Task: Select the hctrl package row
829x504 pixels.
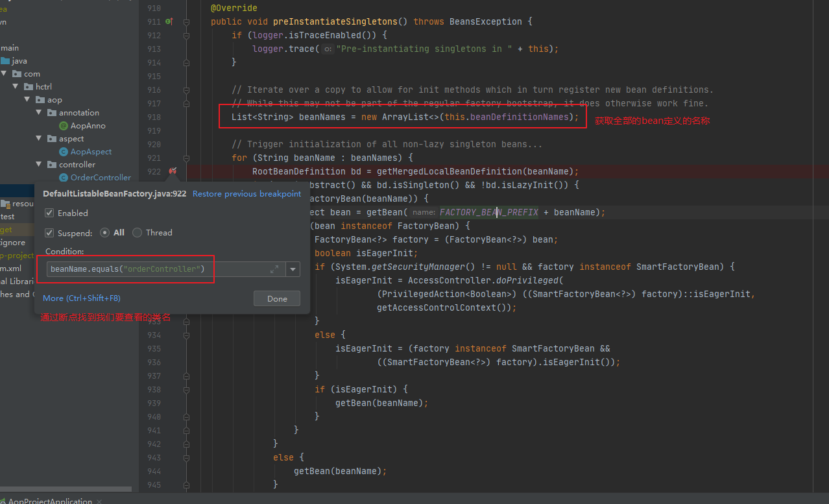Action: [43, 87]
